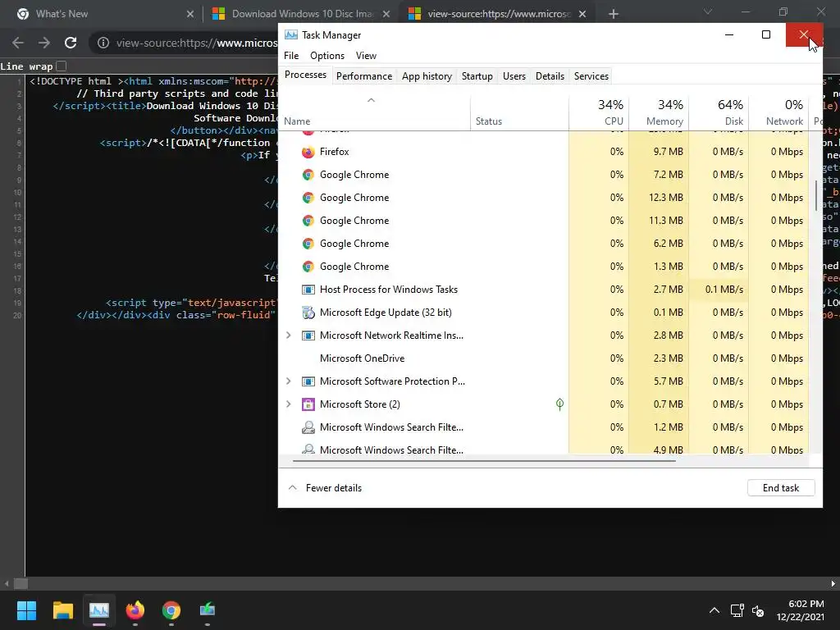Click Task Manager's horizontal scrollbar thumb

pos(484,461)
